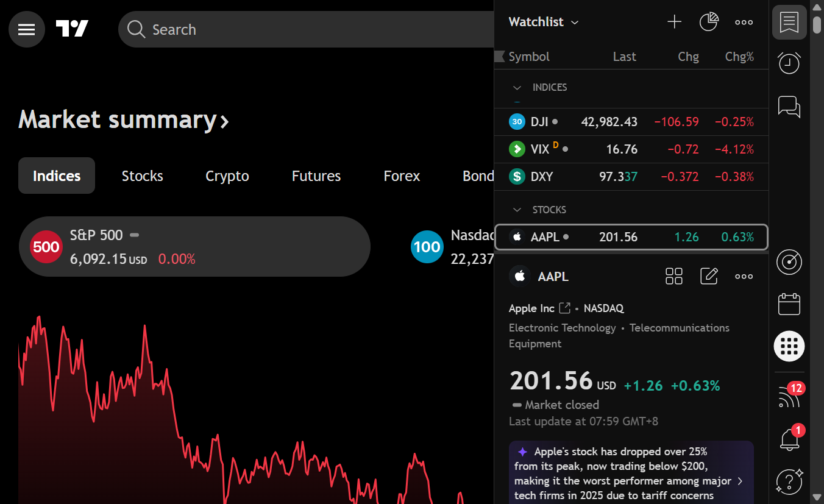Switch to the Futures tab
Image resolution: width=824 pixels, height=504 pixels.
[316, 176]
